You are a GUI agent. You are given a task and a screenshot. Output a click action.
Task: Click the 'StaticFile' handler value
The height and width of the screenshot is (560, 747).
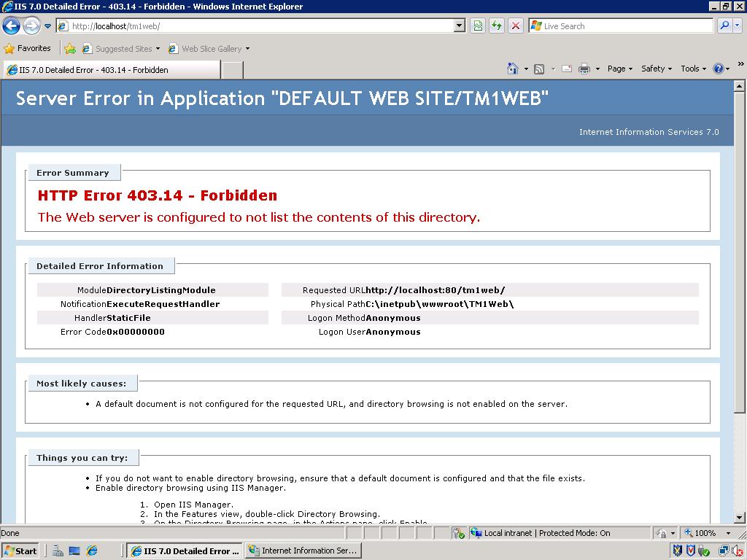click(x=128, y=318)
